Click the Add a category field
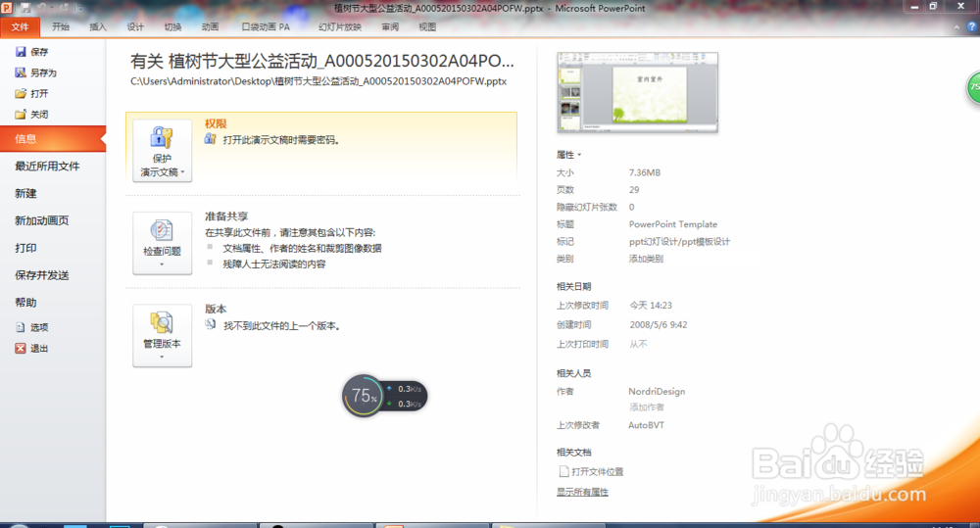980x528 pixels. (646, 259)
